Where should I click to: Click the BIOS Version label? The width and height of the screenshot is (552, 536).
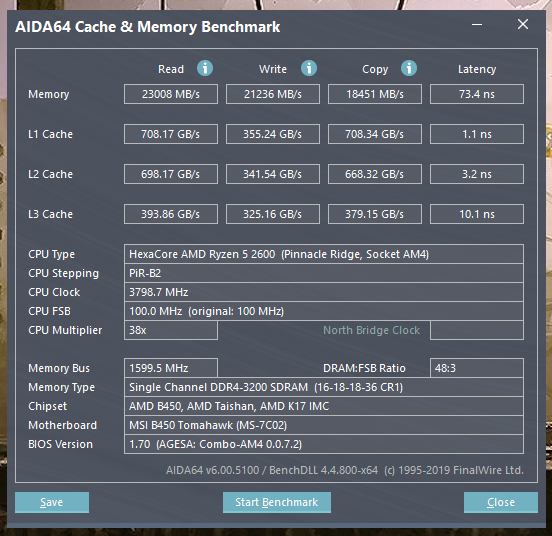coord(61,444)
